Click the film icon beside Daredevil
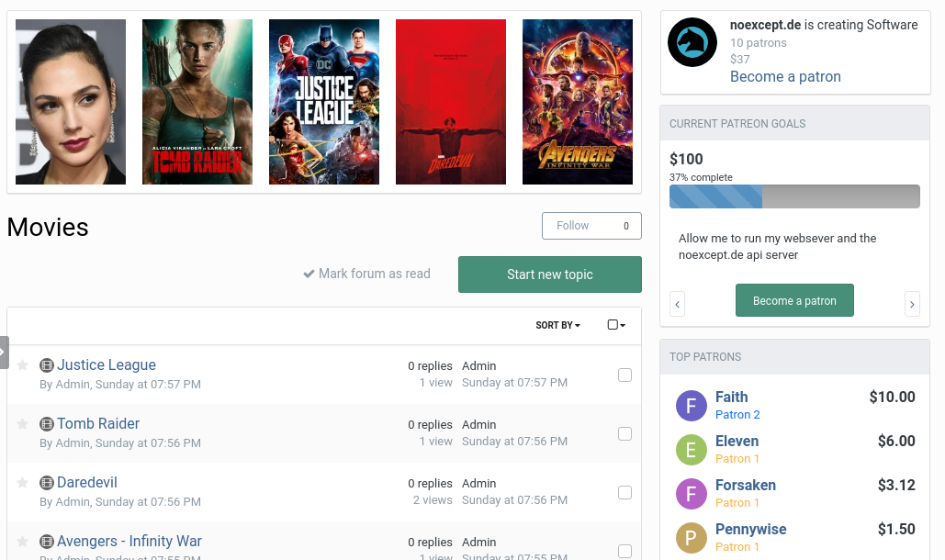 (x=47, y=482)
